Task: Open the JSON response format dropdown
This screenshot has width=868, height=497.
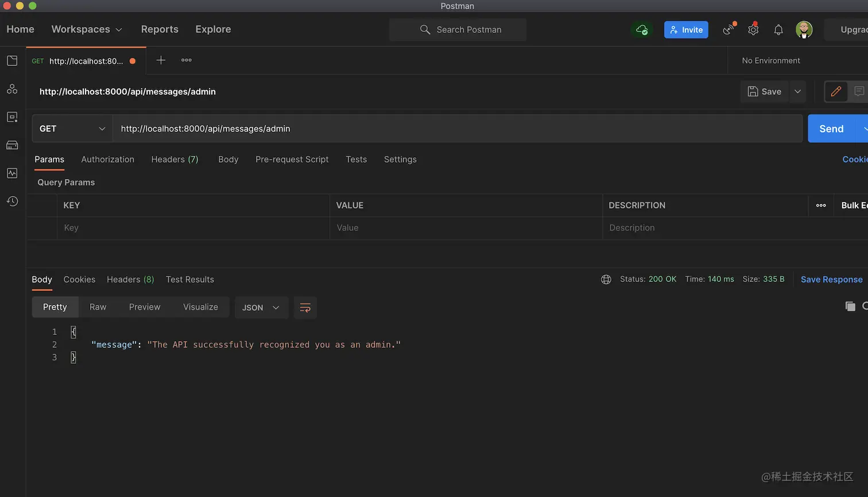Action: (x=261, y=307)
